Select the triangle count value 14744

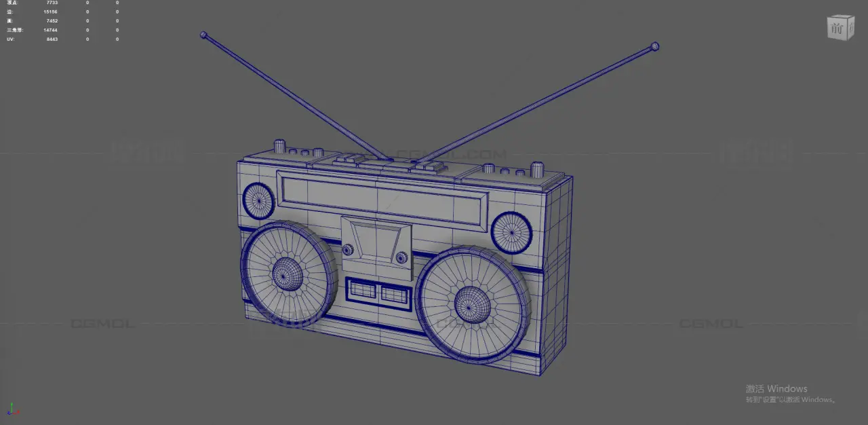[51, 30]
